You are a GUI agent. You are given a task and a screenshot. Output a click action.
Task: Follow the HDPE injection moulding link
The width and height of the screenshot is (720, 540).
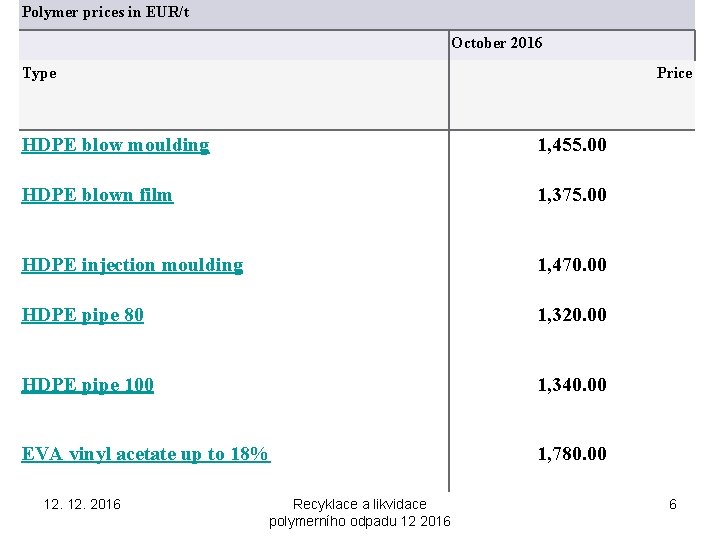coord(132,265)
